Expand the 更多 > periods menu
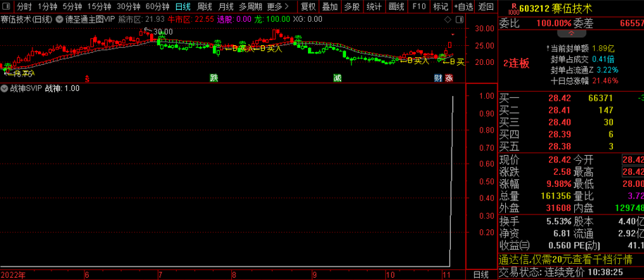The image size is (644, 280). [x=278, y=6]
